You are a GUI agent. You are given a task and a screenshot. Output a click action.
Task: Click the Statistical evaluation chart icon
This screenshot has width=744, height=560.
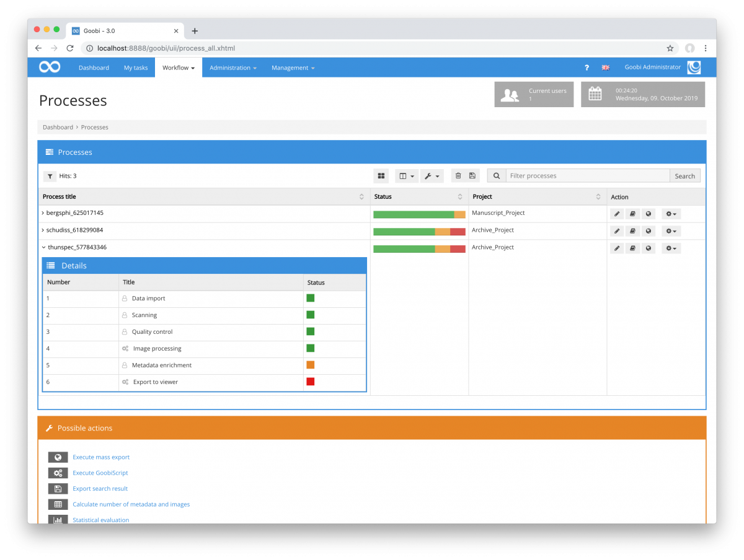click(x=58, y=520)
